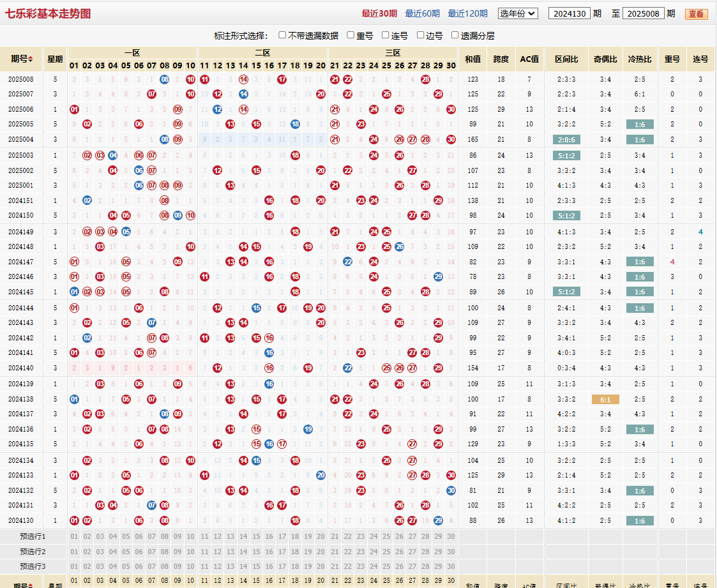Check the 边号 option

[x=420, y=35]
